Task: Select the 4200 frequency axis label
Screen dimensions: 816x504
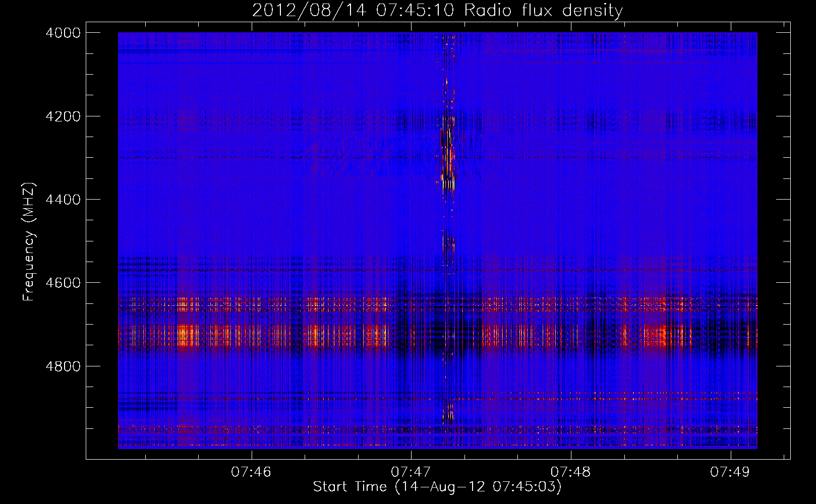Action: pos(63,116)
